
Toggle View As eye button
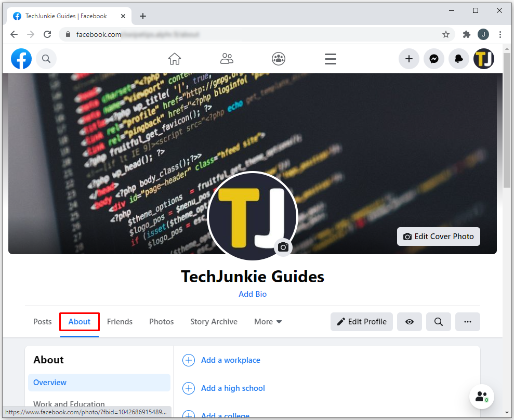(x=410, y=322)
